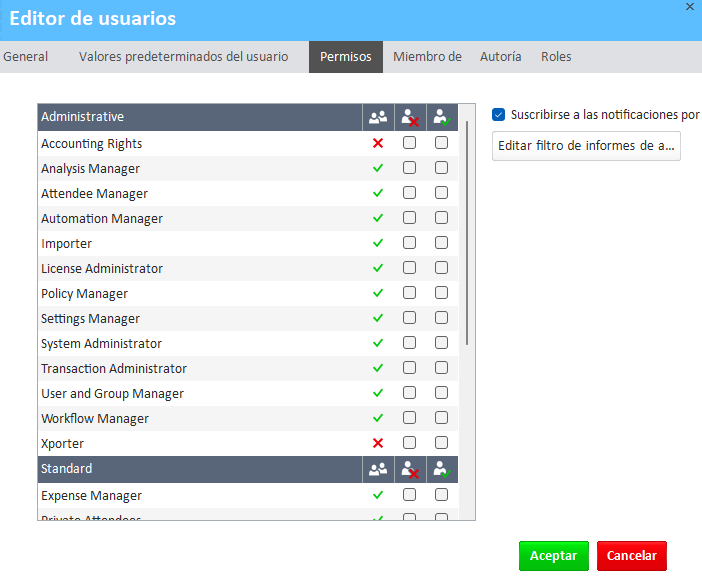Click the red X status for Xporter
The height and width of the screenshot is (580, 702).
(x=378, y=443)
